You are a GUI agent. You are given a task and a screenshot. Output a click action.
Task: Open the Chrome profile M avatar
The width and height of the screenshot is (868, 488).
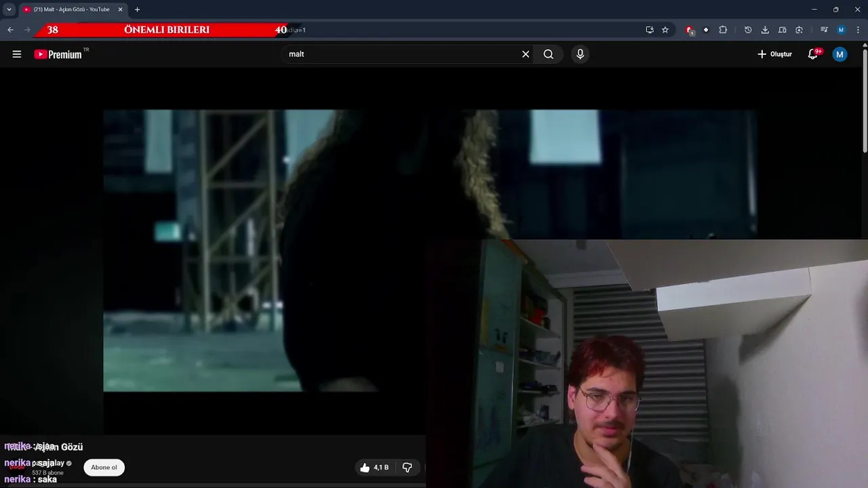click(x=841, y=30)
